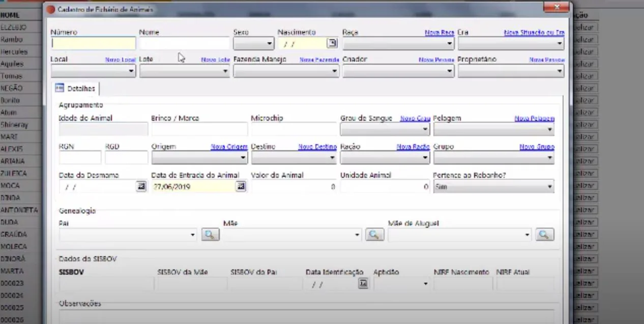Open calendar icon for Data de Entrada do Animal
The image size is (644, 324).
click(241, 187)
